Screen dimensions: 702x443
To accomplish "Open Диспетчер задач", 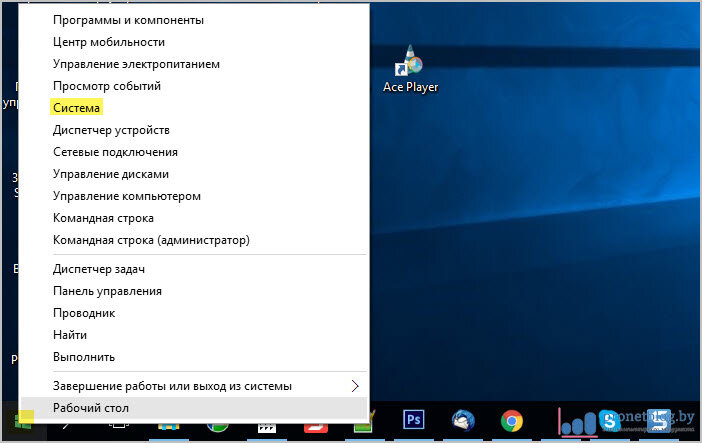I will pos(194,269).
